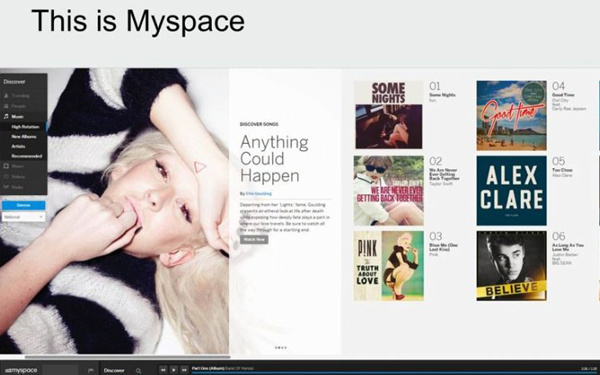Image resolution: width=600 pixels, height=375 pixels.
Task: Open the People section
Action: (x=18, y=106)
